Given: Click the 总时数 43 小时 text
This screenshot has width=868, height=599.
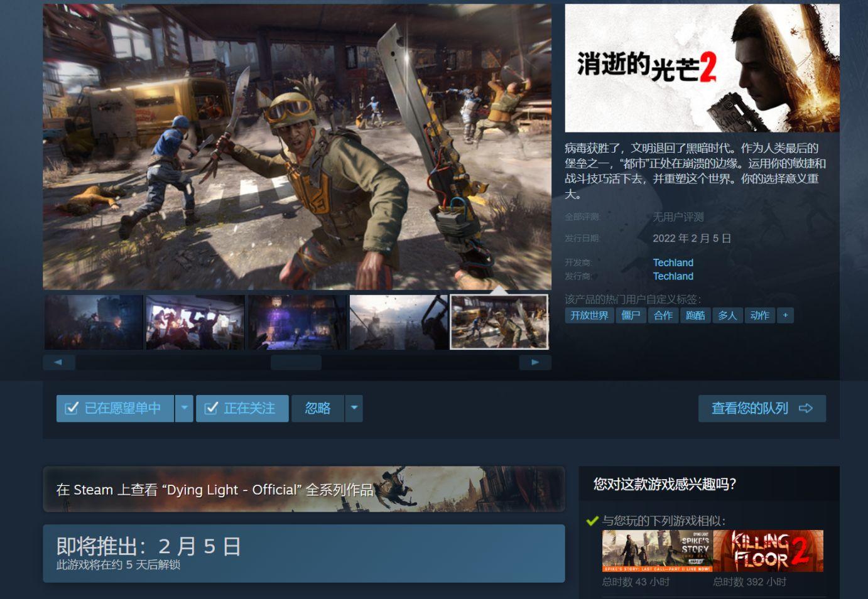Looking at the screenshot, I should [636, 582].
